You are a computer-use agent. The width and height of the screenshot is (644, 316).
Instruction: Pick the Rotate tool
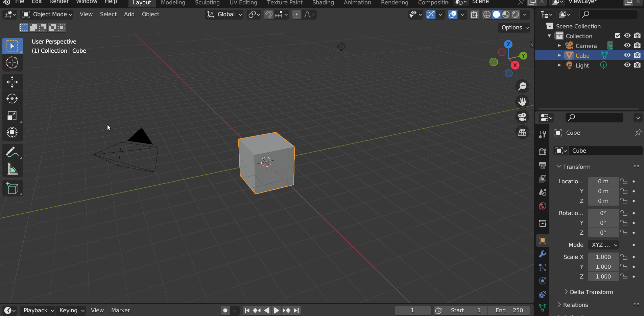pos(13,99)
